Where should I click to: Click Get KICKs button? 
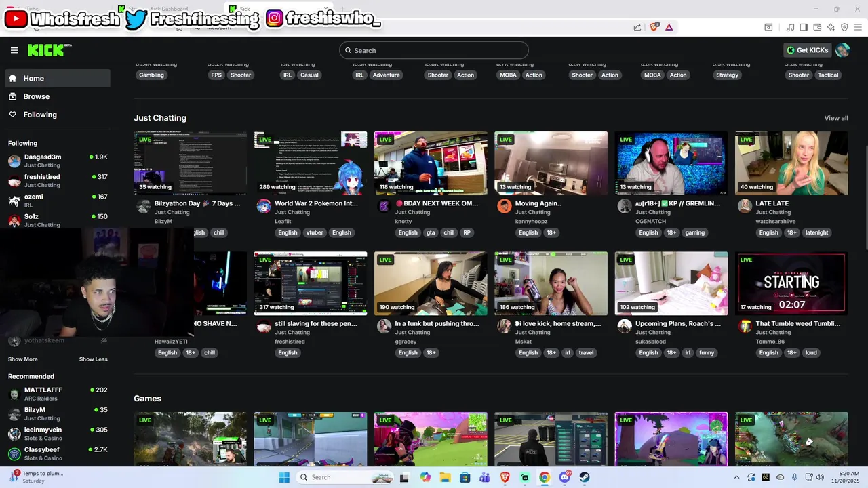(807, 50)
